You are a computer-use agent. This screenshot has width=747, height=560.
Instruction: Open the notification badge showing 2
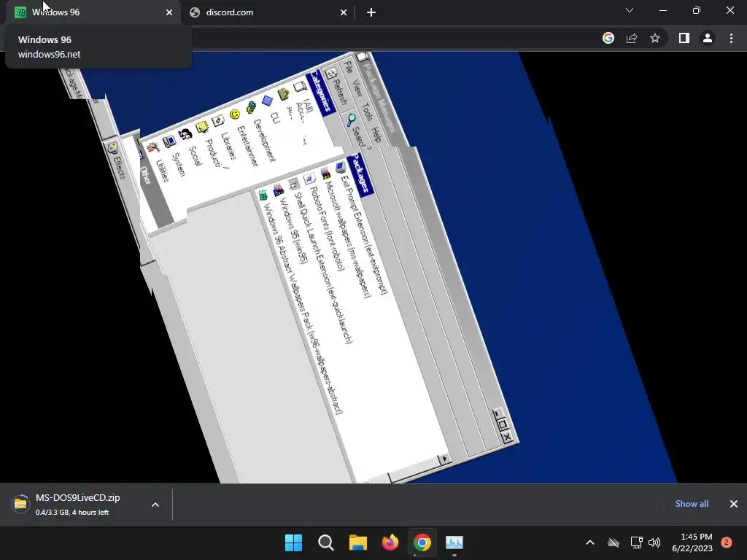[x=726, y=542]
